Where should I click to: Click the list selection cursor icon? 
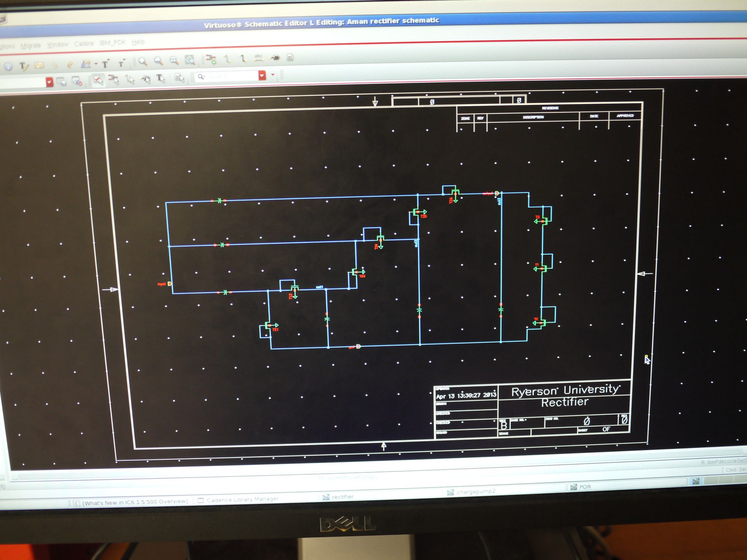point(179,77)
